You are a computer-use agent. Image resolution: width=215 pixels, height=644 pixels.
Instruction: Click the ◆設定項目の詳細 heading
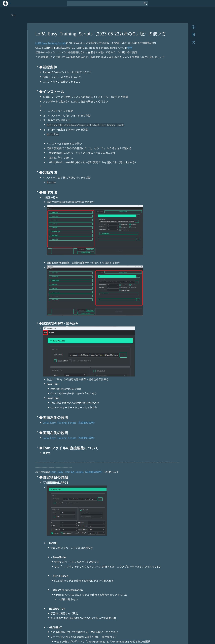coord(54,477)
